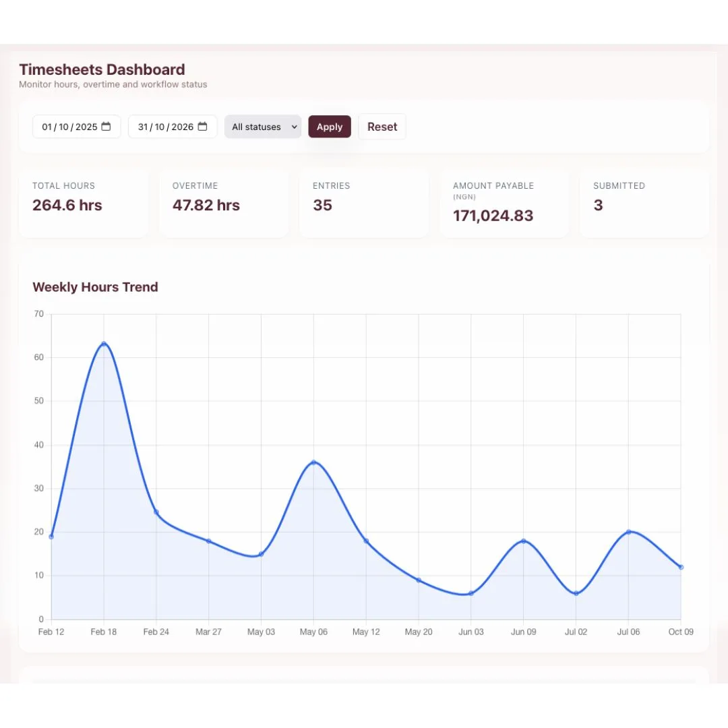Expand the All statuses dropdown
The height and width of the screenshot is (728, 728).
tap(263, 127)
